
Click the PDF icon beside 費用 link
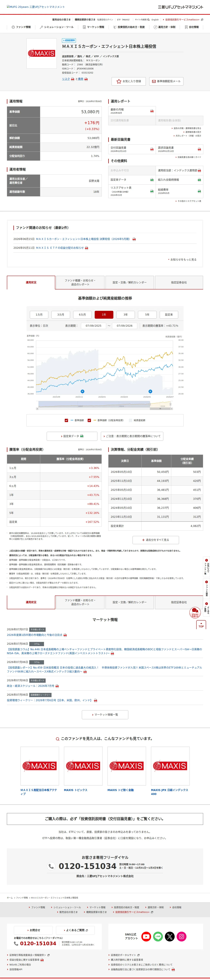click(86, 79)
